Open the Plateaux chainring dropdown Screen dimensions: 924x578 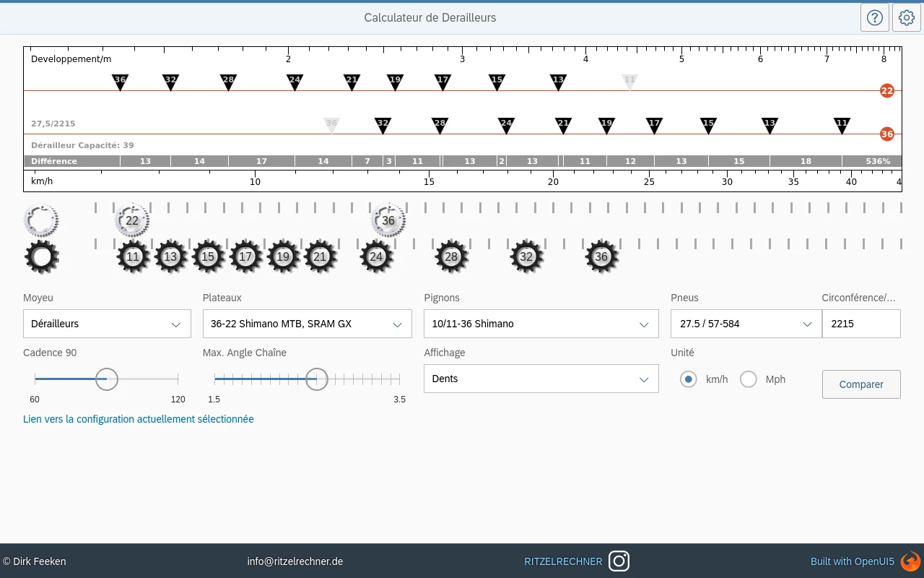click(307, 324)
